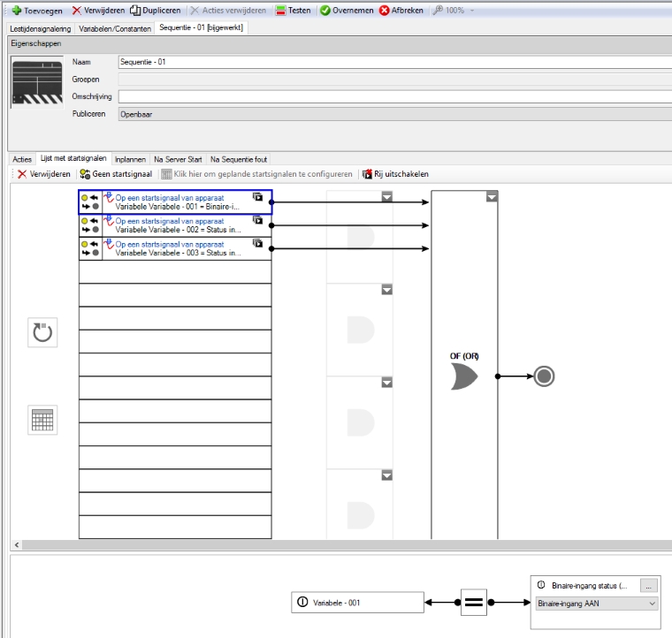Click Rij uitschakelen to disable the row

(394, 174)
